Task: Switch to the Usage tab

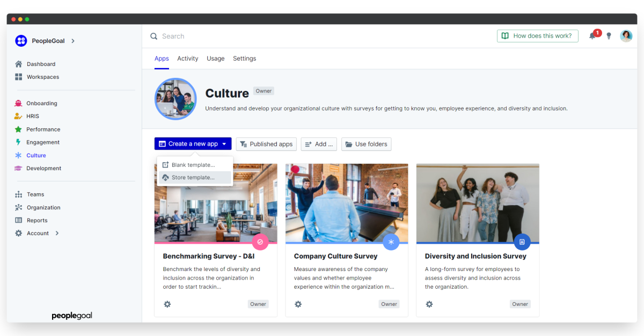Action: coord(216,59)
